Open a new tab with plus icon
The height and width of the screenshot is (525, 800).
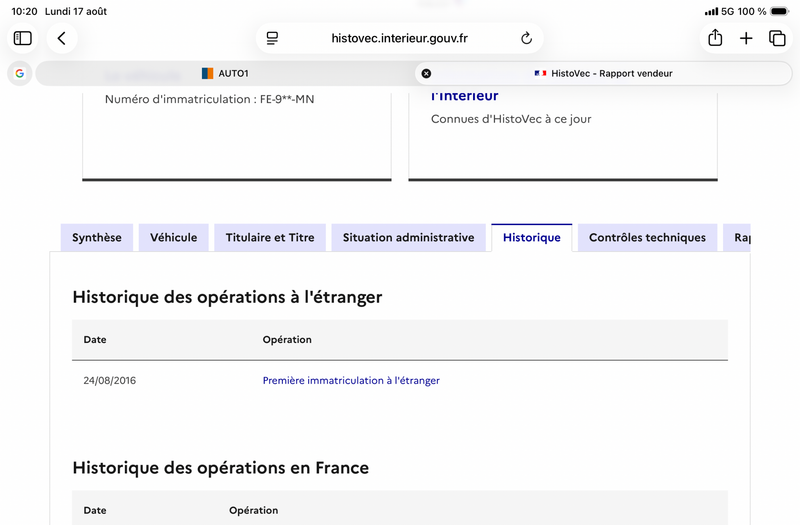[x=746, y=38]
